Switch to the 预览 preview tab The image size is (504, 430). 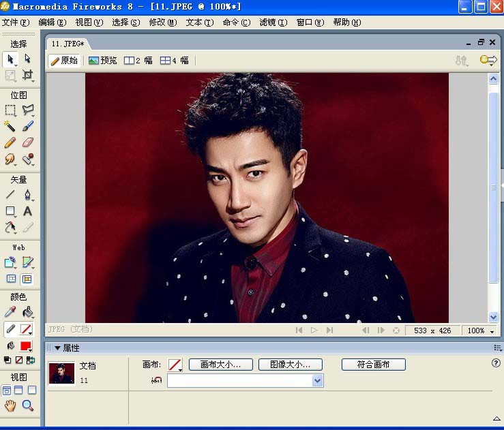[102, 61]
